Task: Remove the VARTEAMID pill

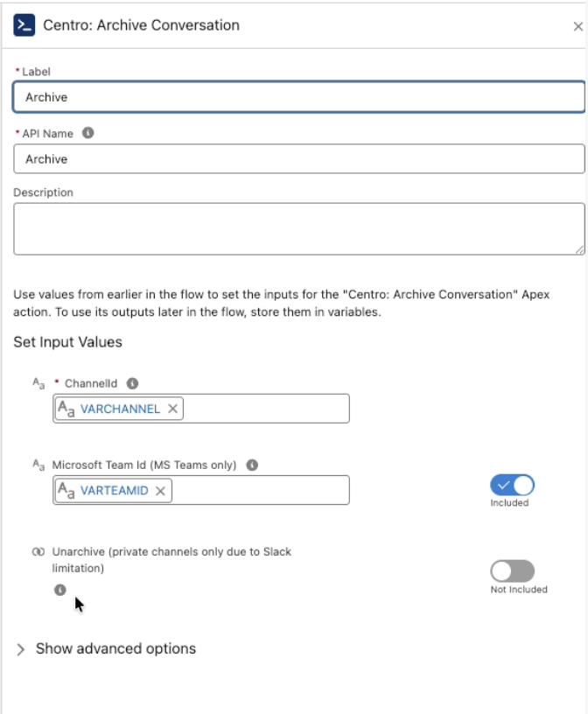Action: point(160,491)
